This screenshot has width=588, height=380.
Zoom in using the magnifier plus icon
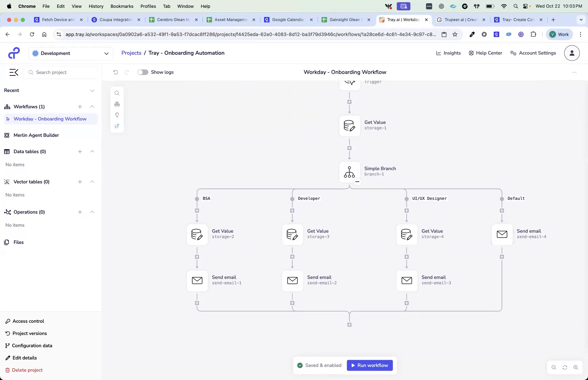(x=576, y=367)
